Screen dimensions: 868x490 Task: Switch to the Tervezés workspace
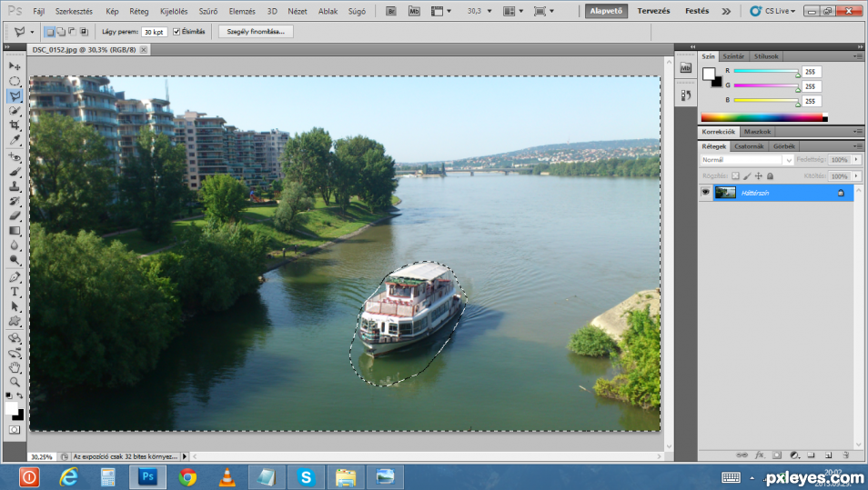pos(653,11)
